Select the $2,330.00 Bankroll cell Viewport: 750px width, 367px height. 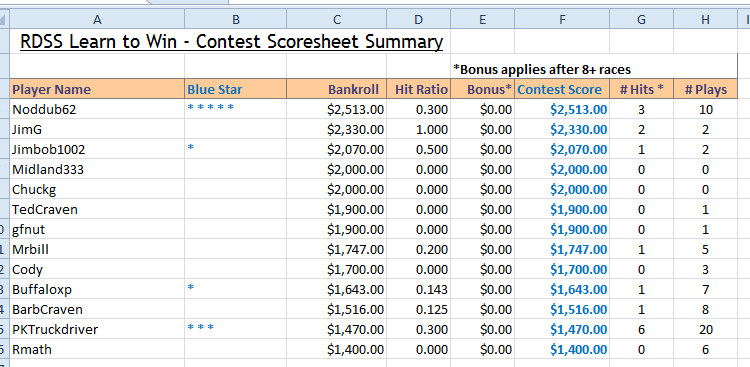click(337, 130)
